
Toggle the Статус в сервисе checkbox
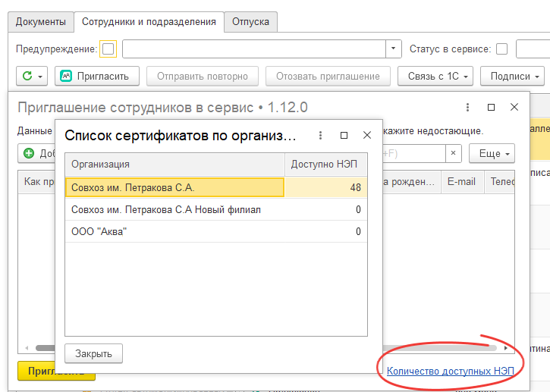(x=502, y=49)
